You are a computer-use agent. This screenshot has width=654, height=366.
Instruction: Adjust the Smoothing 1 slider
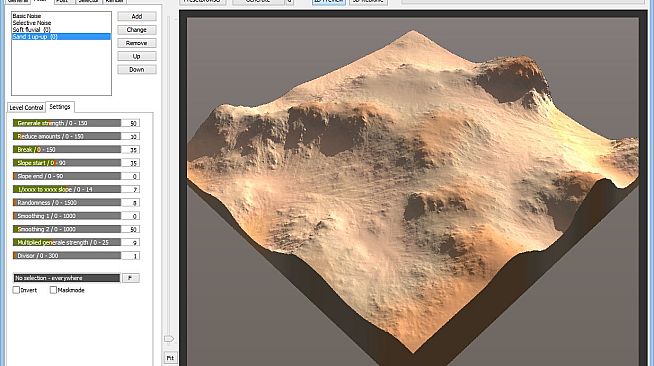pyautogui.click(x=67, y=216)
